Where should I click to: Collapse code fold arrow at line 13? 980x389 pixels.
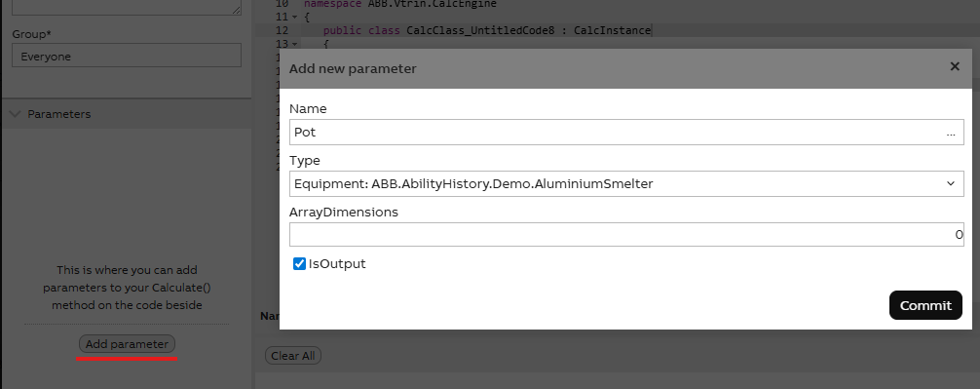point(295,44)
